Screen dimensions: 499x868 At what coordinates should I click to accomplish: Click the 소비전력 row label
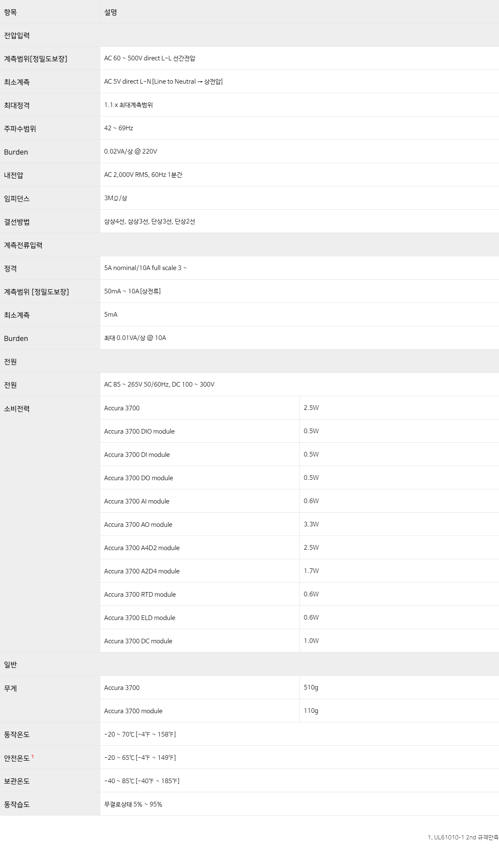(17, 409)
